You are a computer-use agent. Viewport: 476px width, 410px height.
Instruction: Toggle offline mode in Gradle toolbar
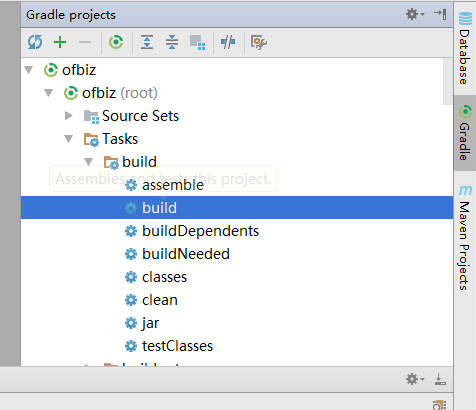228,42
